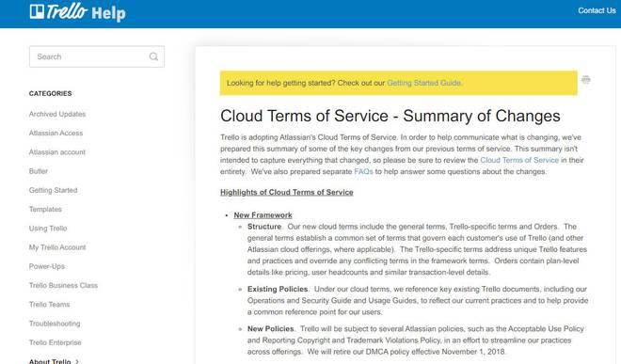This screenshot has width=621, height=364.
Task: Open the Templates category
Action: coord(45,209)
